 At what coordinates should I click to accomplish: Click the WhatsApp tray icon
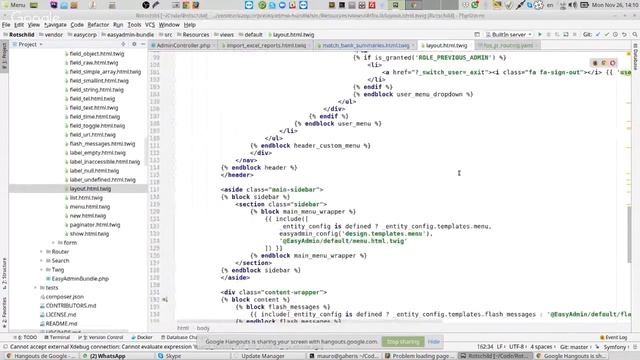tap(475, 5)
